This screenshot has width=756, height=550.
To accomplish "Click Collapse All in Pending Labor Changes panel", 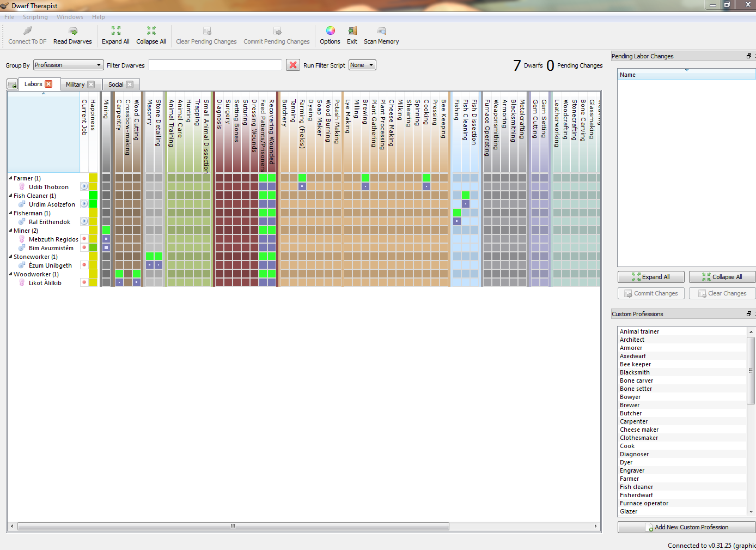I will click(x=722, y=277).
